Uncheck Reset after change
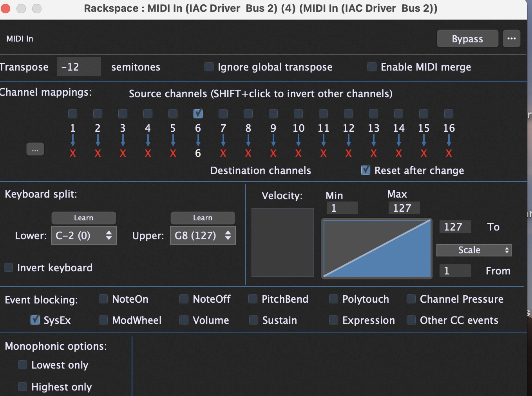Image resolution: width=532 pixels, height=396 pixels. 366,170
